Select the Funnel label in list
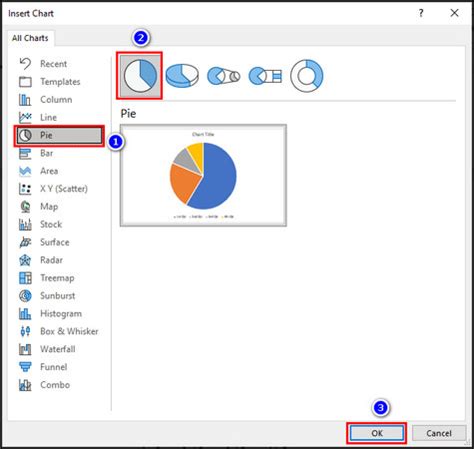The height and width of the screenshot is (449, 474). [x=54, y=367]
